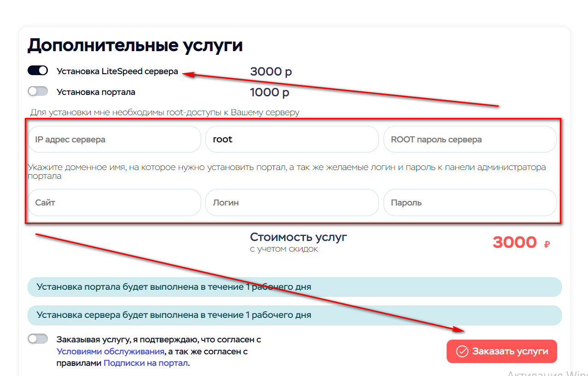The image size is (588, 376).
Task: Select the portal 'Пароль' input field
Action: (x=470, y=202)
